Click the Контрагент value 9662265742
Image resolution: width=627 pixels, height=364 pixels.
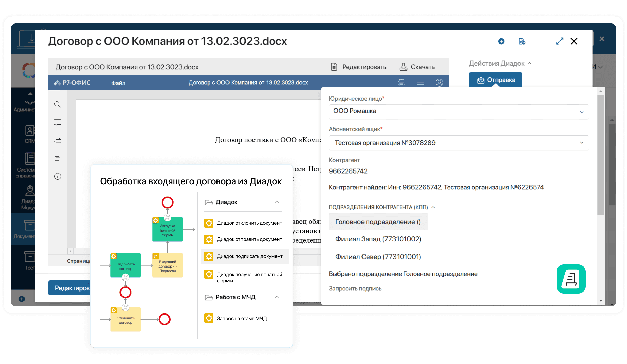348,171
